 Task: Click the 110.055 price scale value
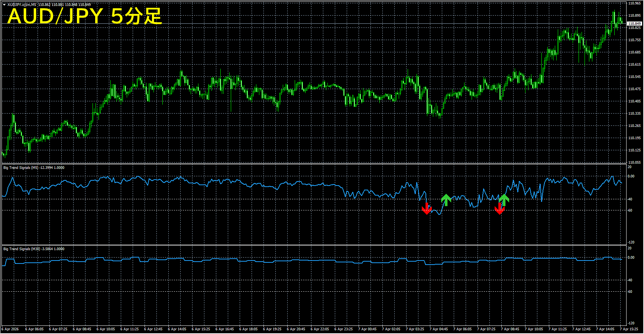click(x=634, y=163)
